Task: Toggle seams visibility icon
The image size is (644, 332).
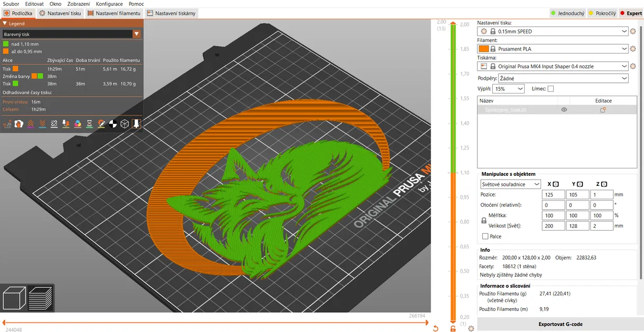Action: [x=54, y=124]
